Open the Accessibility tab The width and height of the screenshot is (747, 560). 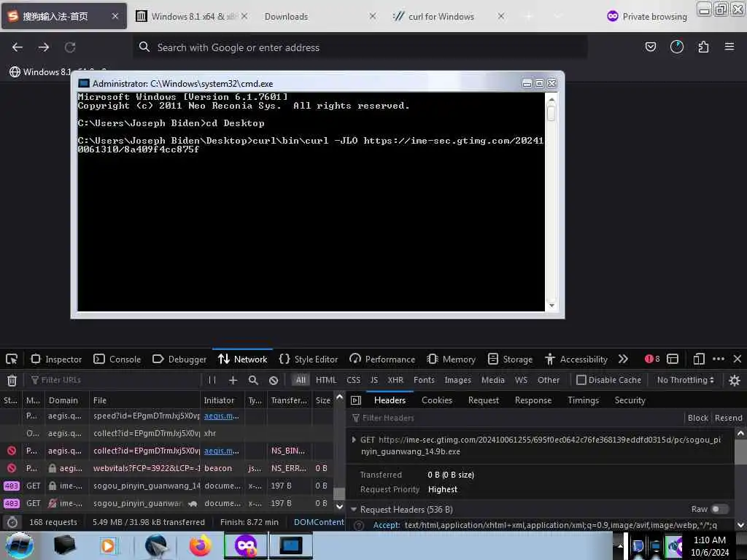click(x=576, y=359)
